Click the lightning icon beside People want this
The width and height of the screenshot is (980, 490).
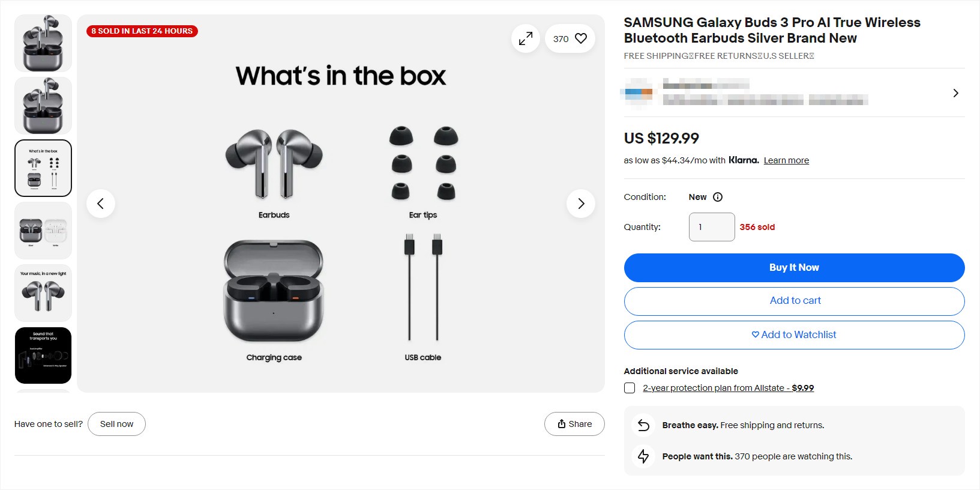click(x=643, y=456)
